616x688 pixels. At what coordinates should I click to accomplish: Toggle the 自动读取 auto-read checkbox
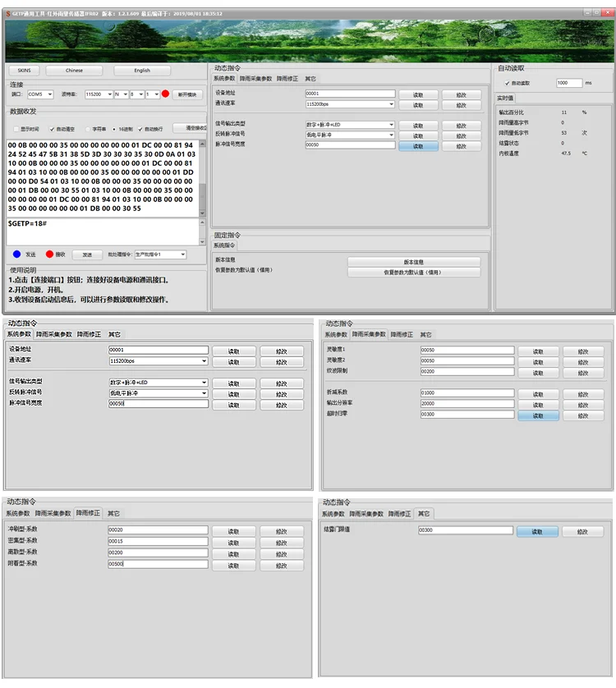pyautogui.click(x=507, y=83)
